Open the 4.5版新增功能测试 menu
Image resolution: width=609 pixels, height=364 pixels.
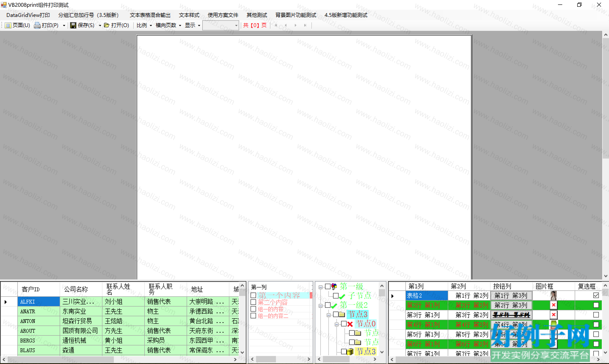tap(346, 15)
